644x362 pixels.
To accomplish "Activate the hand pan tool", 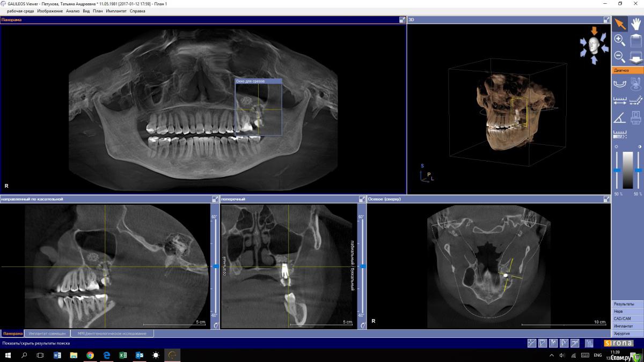I will coord(636,24).
